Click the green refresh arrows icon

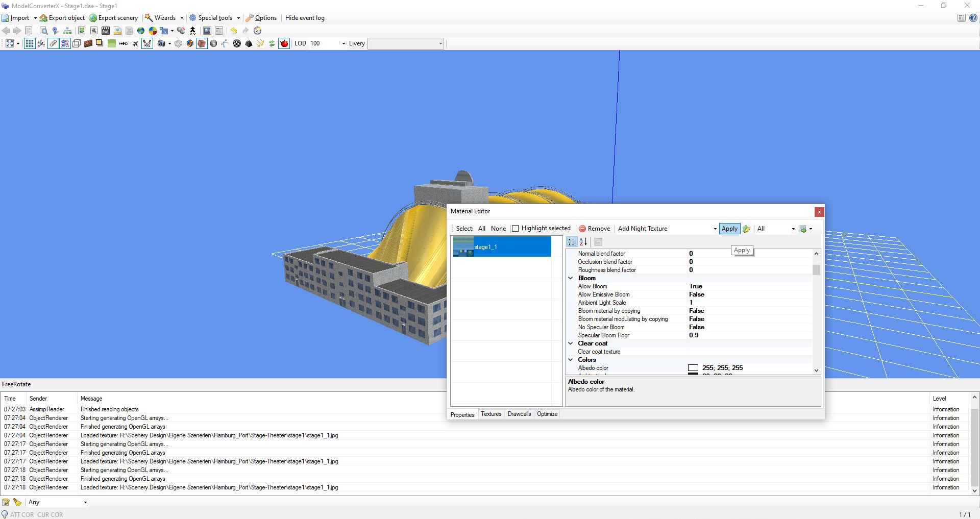(272, 43)
